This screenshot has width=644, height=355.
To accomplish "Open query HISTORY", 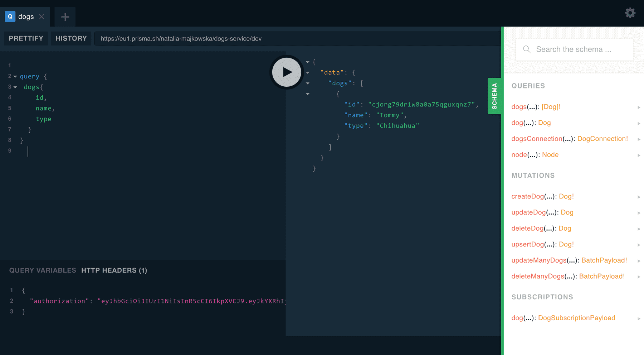I will (71, 38).
